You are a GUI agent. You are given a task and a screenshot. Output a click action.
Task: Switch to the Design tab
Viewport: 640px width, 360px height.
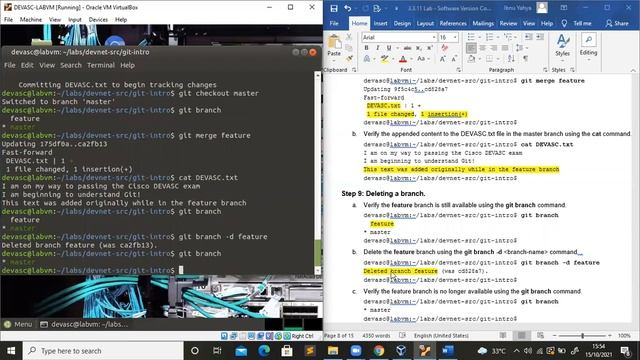coord(402,23)
